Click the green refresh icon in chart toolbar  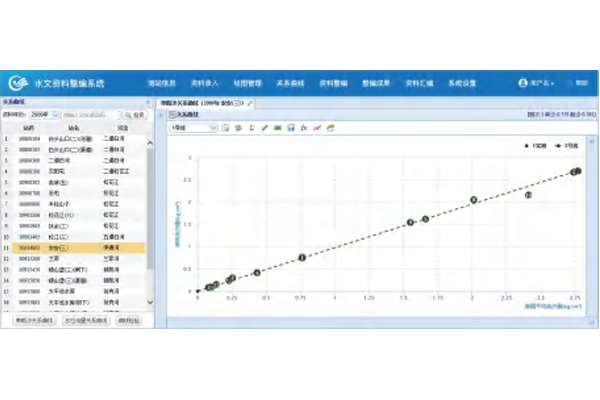coord(238,128)
